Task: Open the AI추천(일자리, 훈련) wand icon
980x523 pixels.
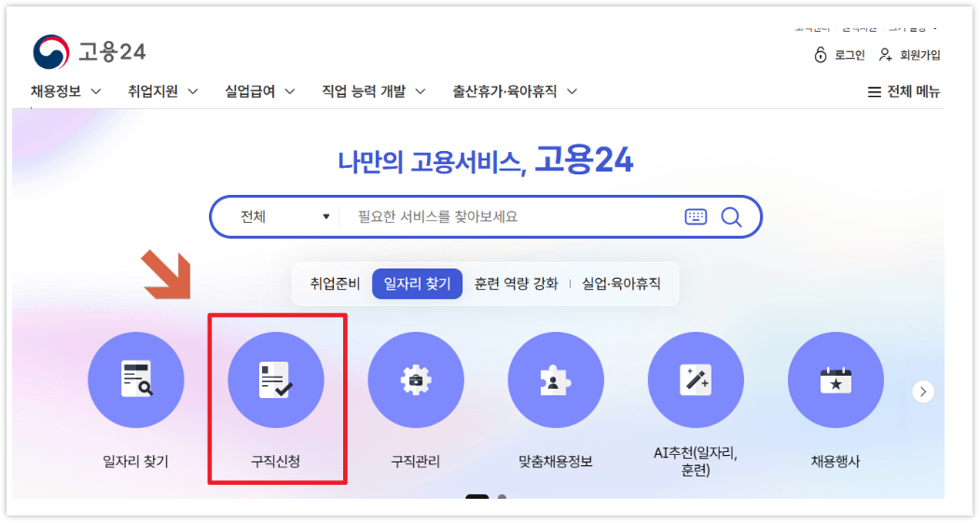Action: (696, 380)
